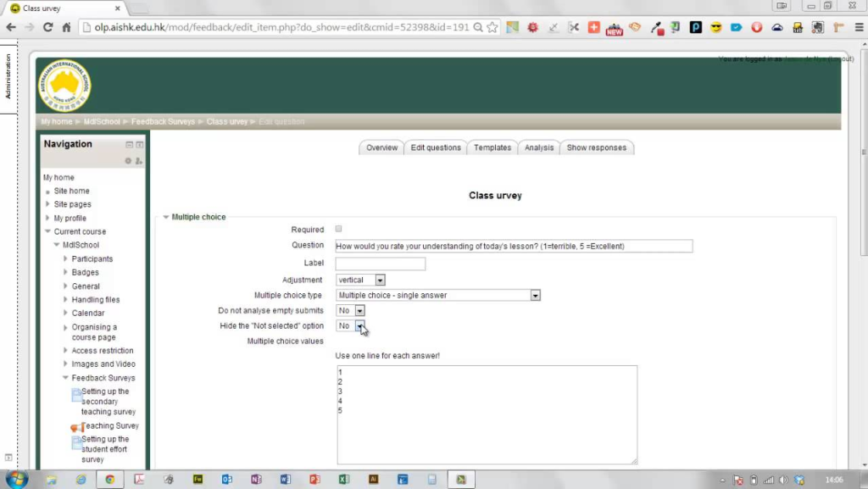
Task: Open Microsoft Word from taskbar
Action: click(285, 480)
